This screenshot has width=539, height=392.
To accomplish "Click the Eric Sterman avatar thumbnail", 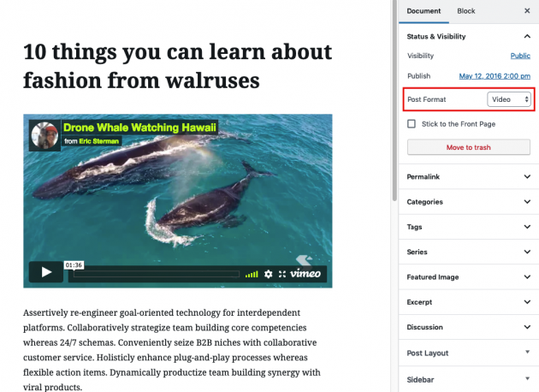I will (x=44, y=135).
